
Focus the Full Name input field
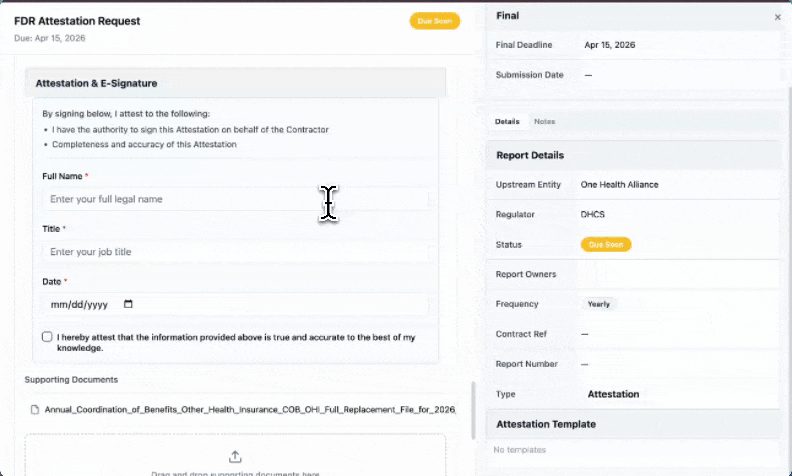pyautogui.click(x=235, y=199)
